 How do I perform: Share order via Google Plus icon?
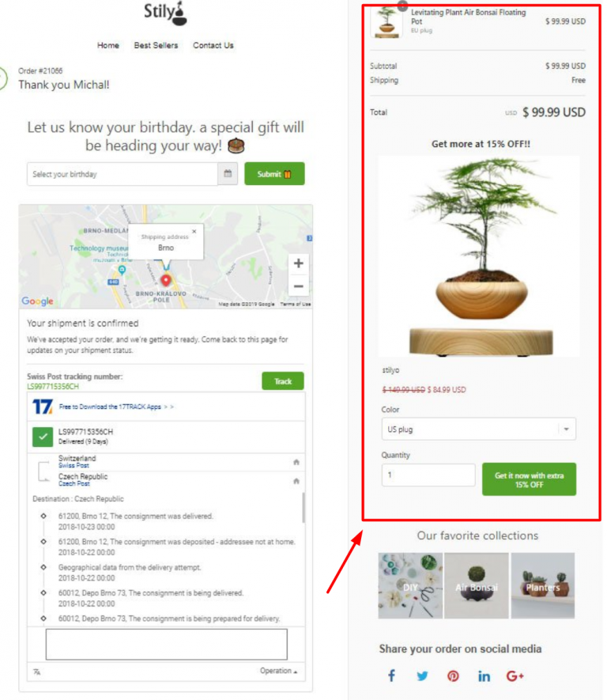515,676
